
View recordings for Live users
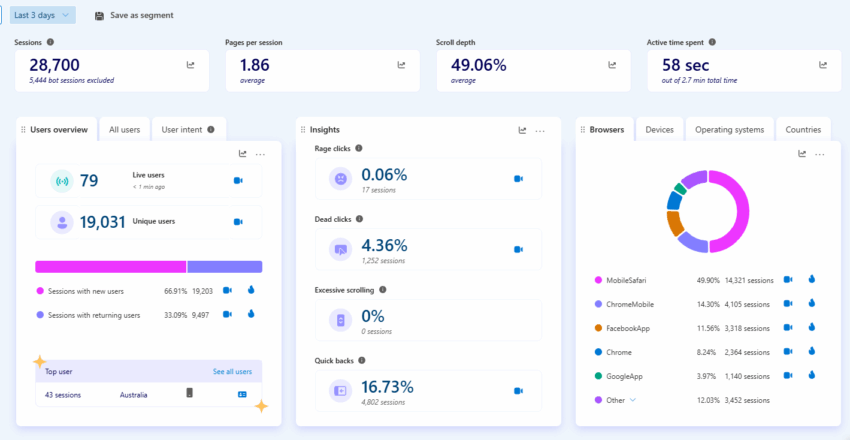pos(238,181)
